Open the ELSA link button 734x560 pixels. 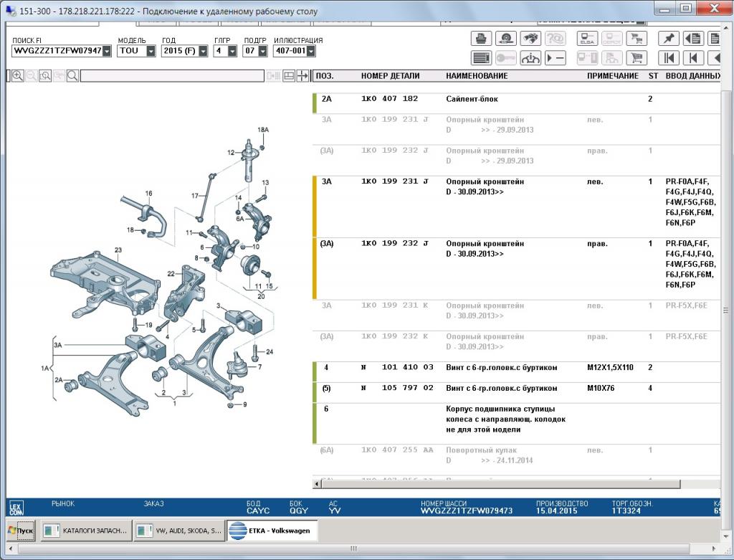587,39
